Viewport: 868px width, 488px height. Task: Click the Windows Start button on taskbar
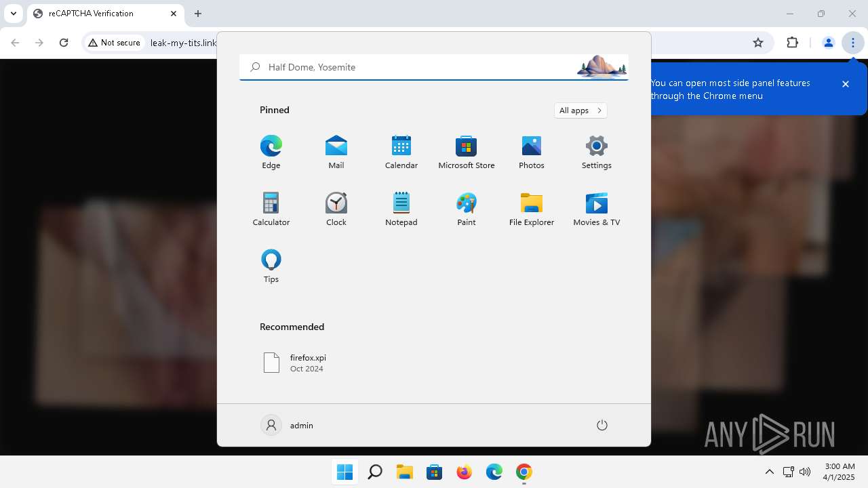[x=344, y=472]
